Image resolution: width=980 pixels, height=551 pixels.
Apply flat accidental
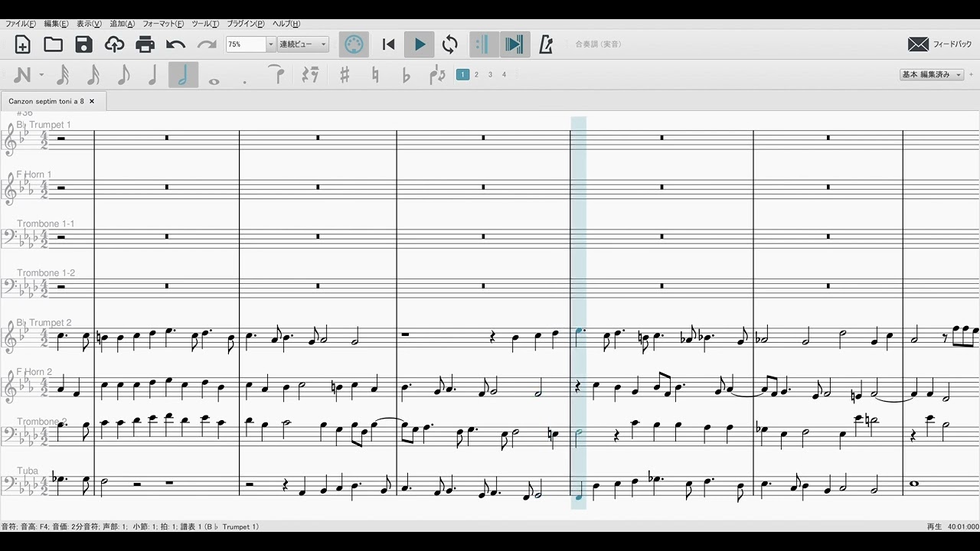[x=407, y=75]
